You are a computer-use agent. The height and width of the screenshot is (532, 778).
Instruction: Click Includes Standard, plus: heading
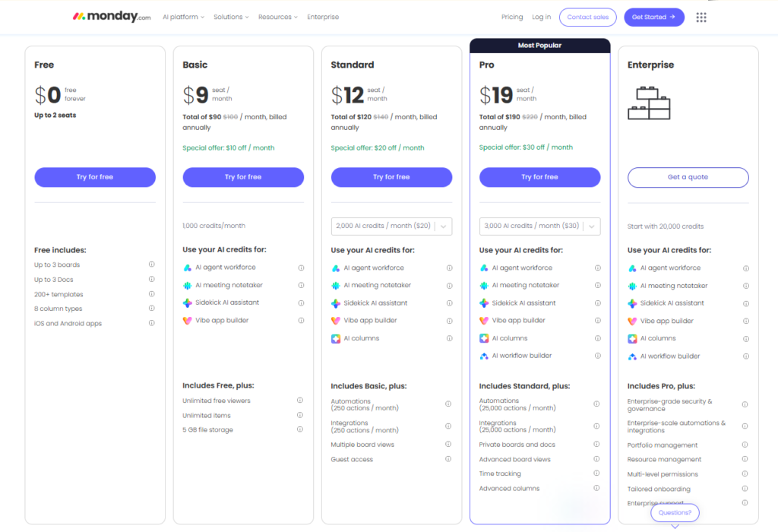click(x=524, y=386)
